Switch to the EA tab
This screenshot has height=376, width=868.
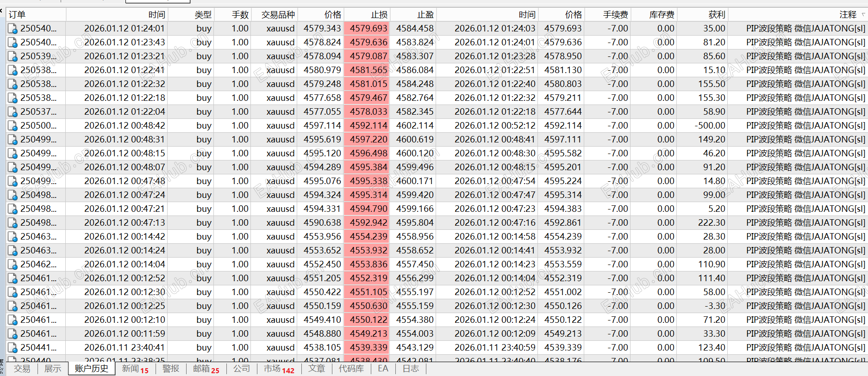tap(383, 369)
